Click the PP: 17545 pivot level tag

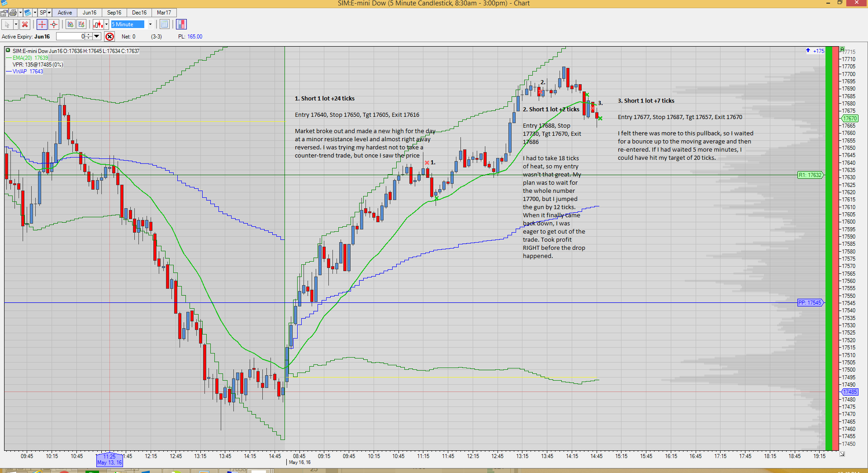pos(810,303)
